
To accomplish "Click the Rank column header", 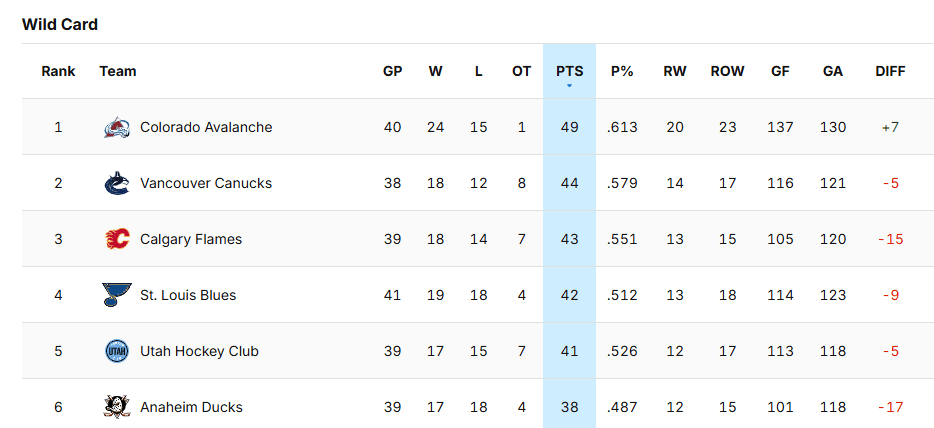I will (x=58, y=71).
